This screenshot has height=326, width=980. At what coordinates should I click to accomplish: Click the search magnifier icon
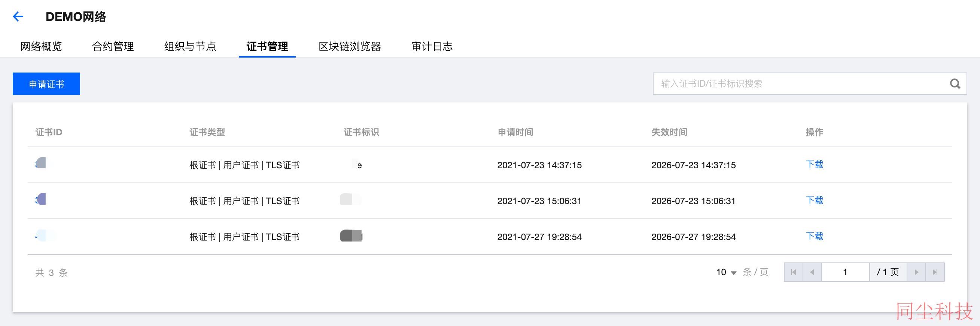click(x=955, y=84)
